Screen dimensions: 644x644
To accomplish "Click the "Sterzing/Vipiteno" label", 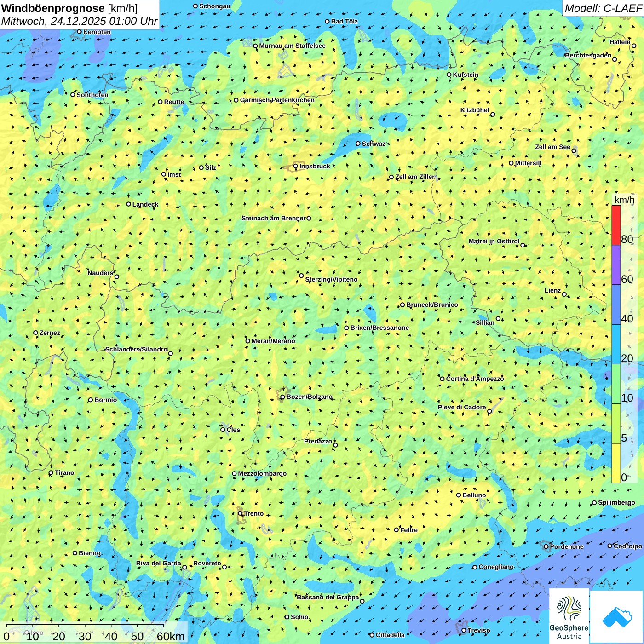I will tap(331, 279).
